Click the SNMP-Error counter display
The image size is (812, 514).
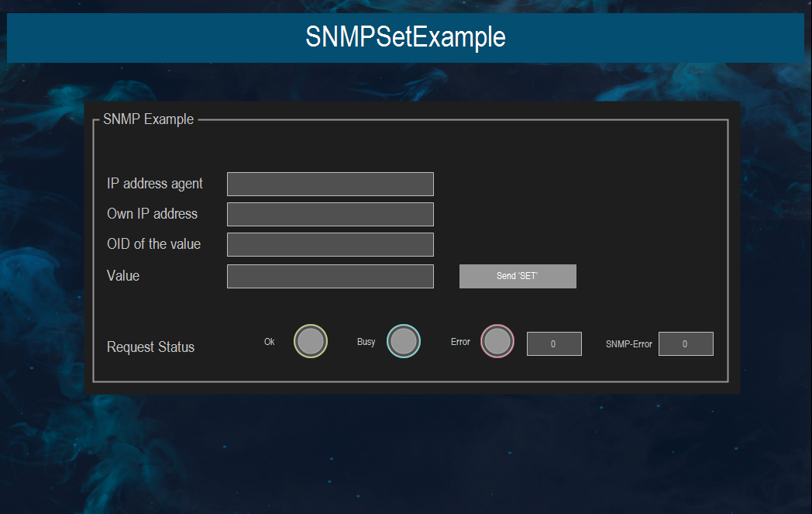coord(686,343)
